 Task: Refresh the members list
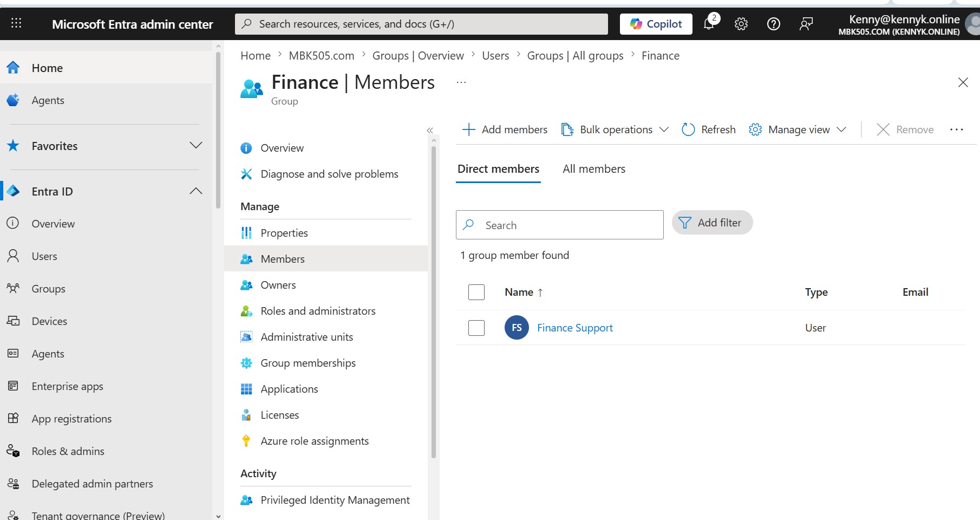click(709, 129)
